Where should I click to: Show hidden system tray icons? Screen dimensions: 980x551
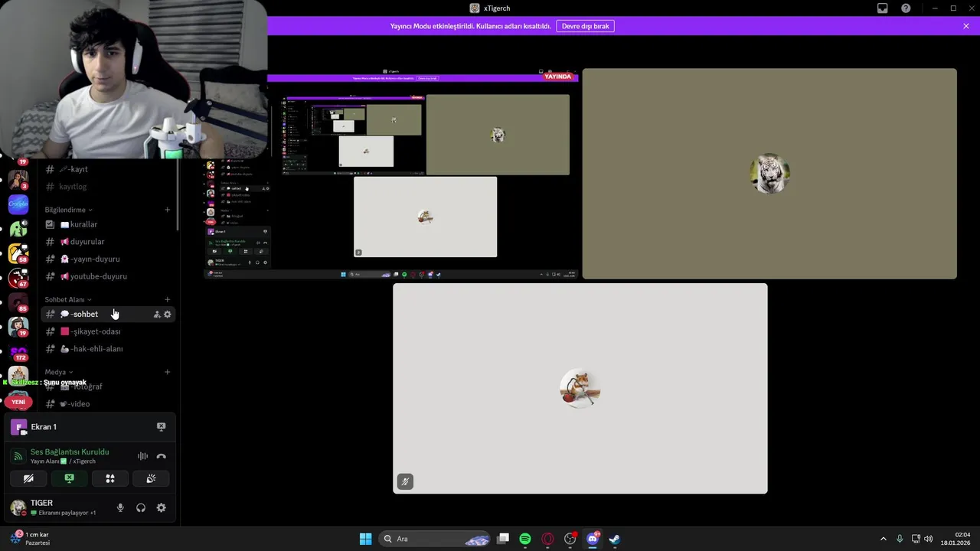(x=883, y=539)
